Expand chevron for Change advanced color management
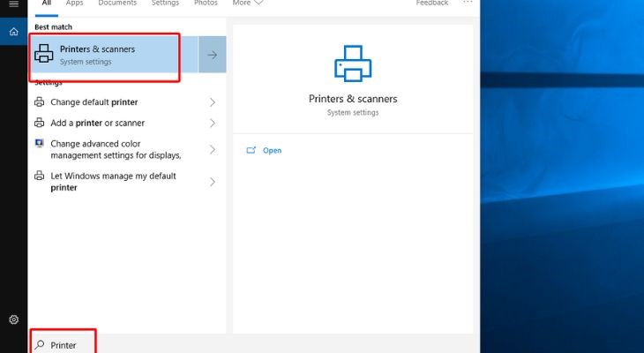The width and height of the screenshot is (644, 353). point(213,149)
